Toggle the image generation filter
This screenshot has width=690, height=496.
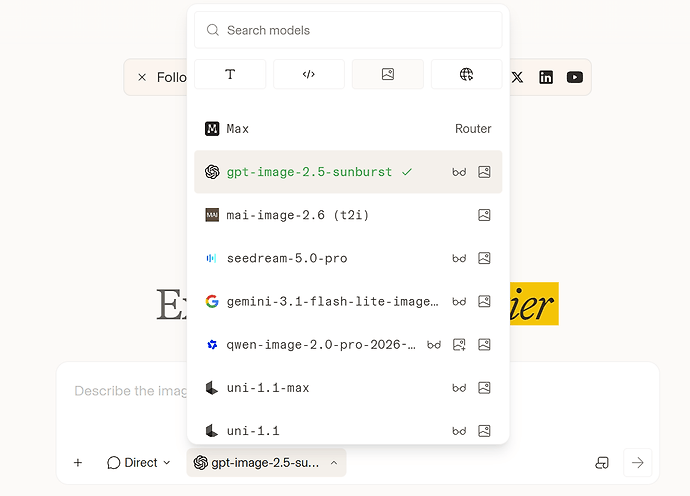388,74
